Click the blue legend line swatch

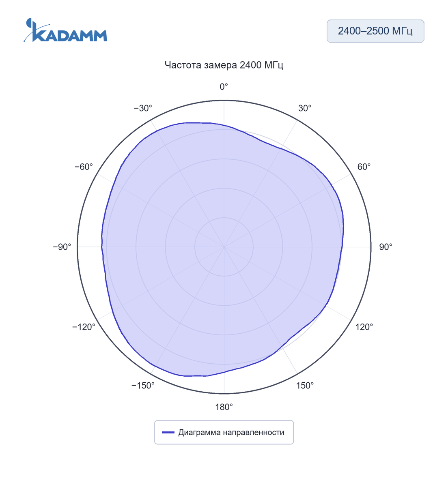168,433
